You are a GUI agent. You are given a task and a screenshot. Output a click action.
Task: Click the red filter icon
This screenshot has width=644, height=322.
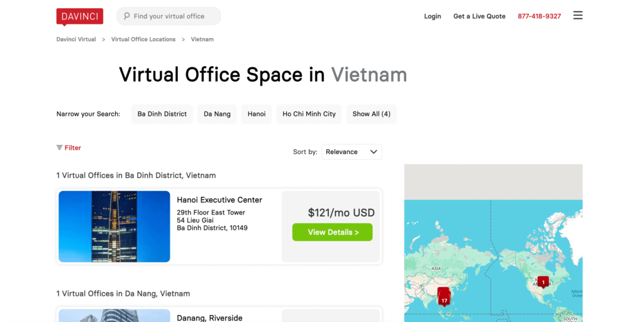point(60,147)
